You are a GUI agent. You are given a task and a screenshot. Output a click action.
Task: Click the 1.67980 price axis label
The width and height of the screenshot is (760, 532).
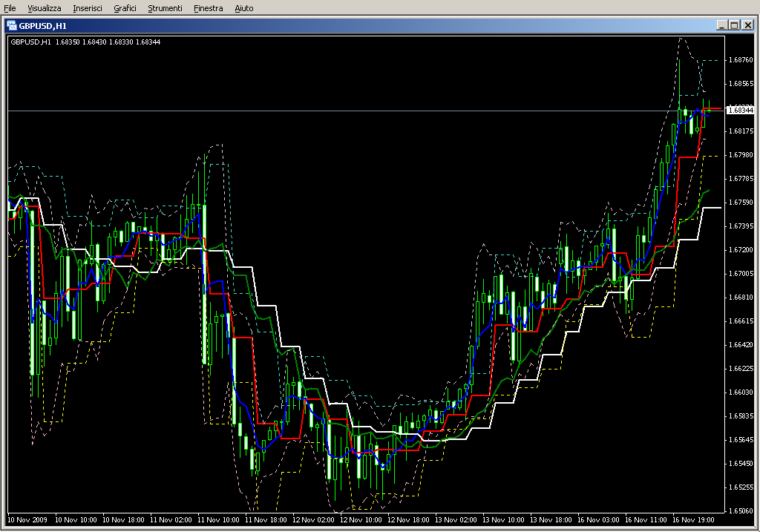pyautogui.click(x=741, y=155)
